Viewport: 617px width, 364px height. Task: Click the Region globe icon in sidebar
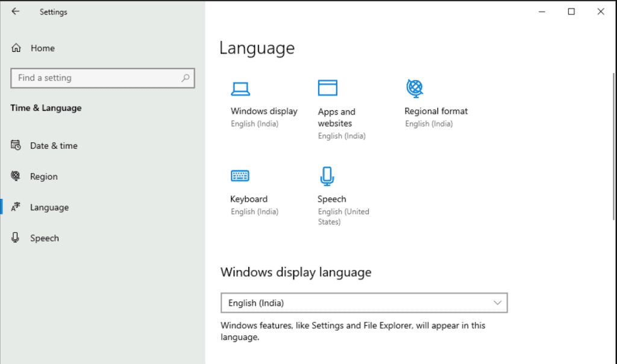pos(16,177)
